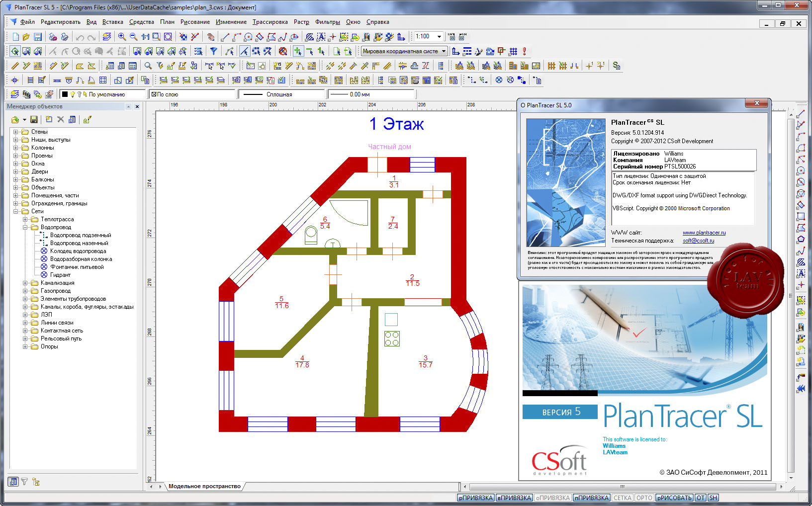Open the Мировая координатная система dropdown
The image size is (812, 506).
click(x=444, y=51)
